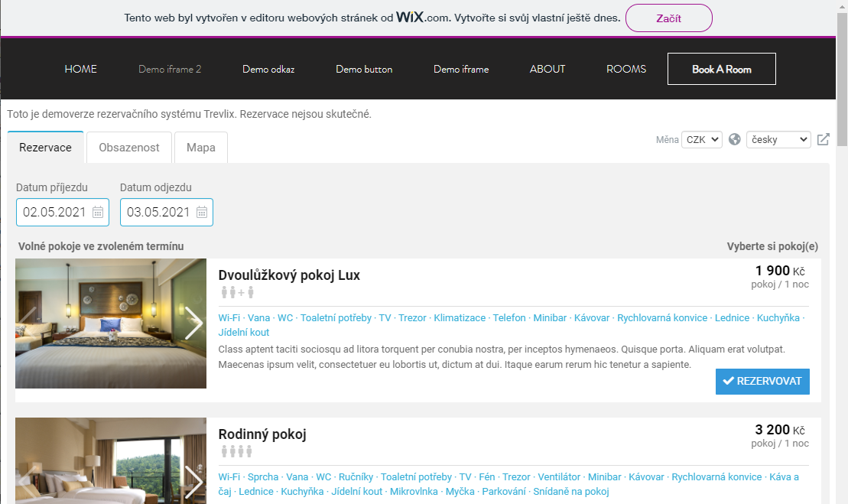
Task: Click Mikrovlnka amenity in Rodinný pokoj
Action: [x=414, y=492]
